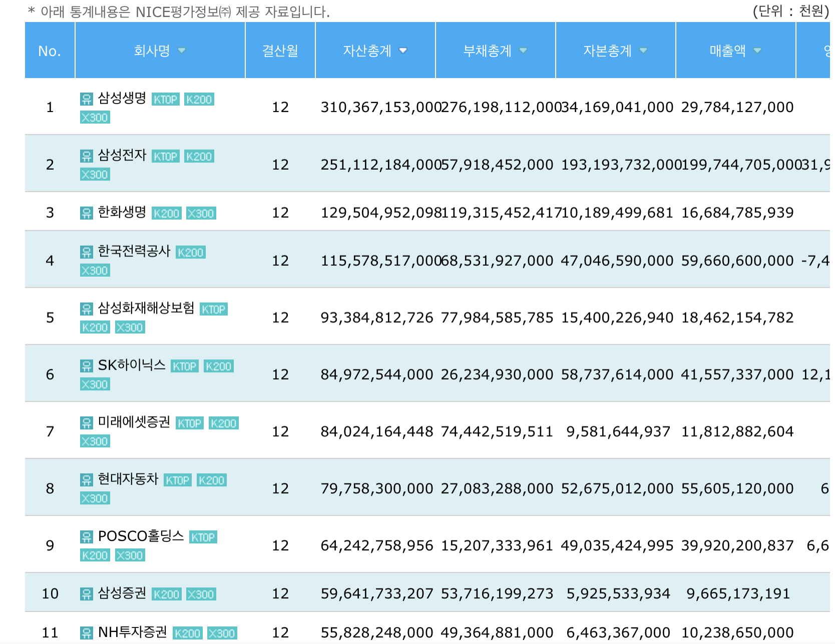Click the 유 market icon beside 한국전력공사
The height and width of the screenshot is (644, 835).
pyautogui.click(x=87, y=252)
